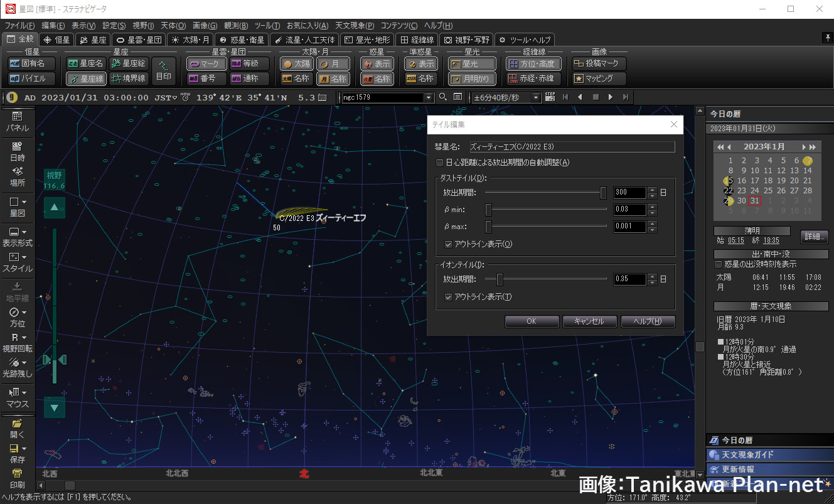Open the ngc1579 search combo dropdown
834x504 pixels.
(x=429, y=97)
